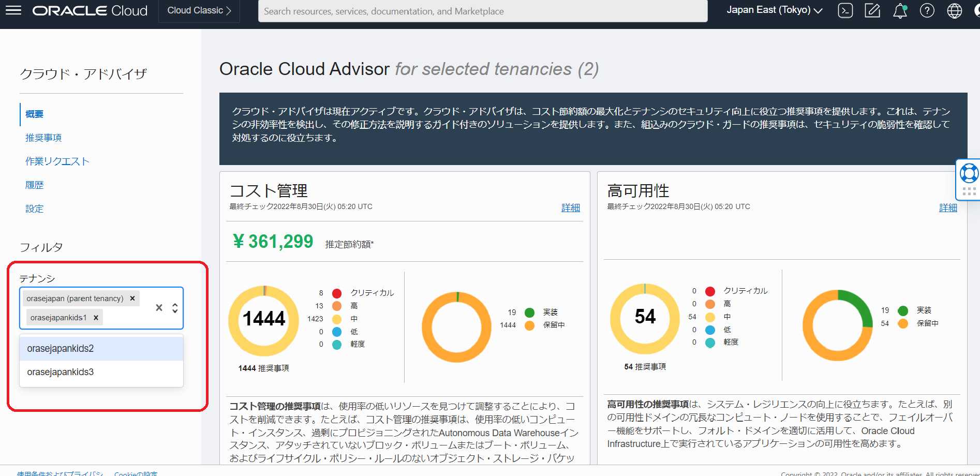
Task: Remove the orasejapankids1 tenancy chip
Action: click(x=95, y=317)
